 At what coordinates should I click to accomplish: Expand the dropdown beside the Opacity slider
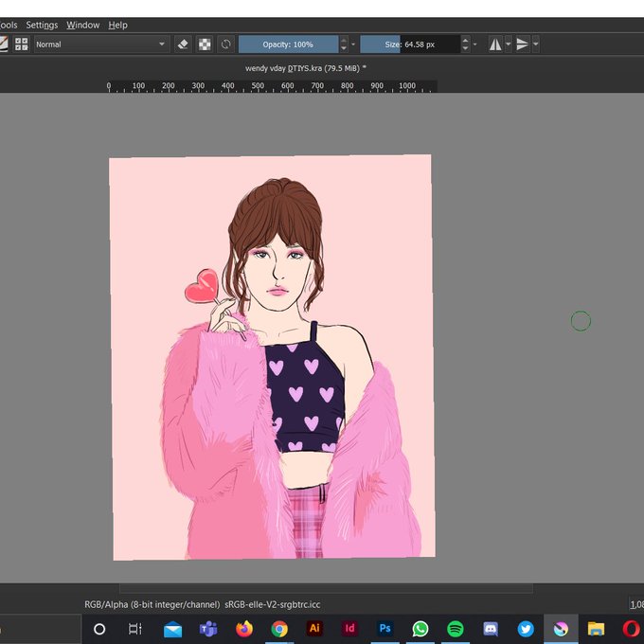(353, 44)
